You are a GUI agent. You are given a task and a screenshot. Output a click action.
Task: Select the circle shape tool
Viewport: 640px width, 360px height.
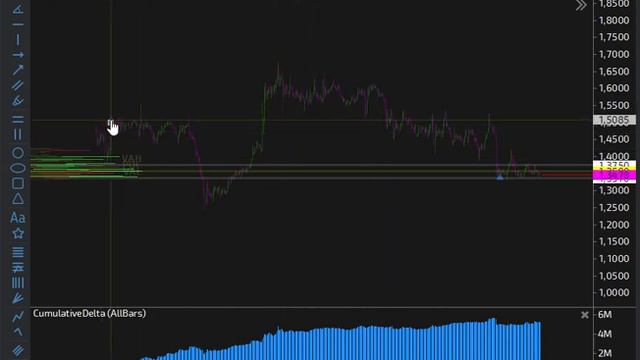click(18, 153)
